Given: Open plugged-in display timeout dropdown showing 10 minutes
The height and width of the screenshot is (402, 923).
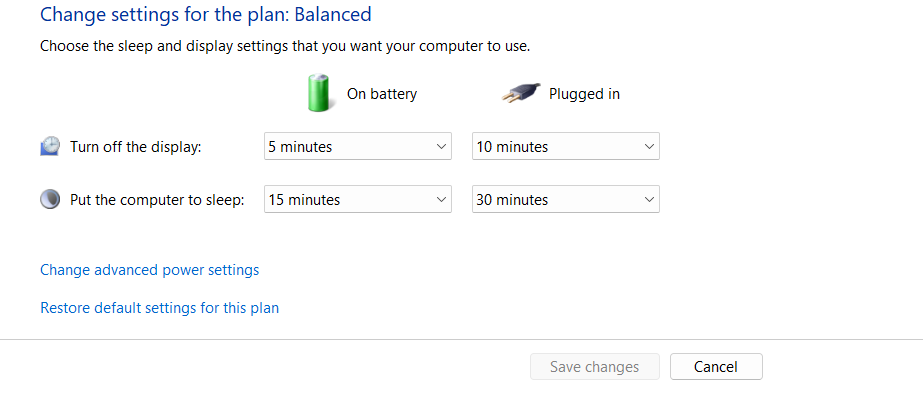Looking at the screenshot, I should click(x=565, y=147).
